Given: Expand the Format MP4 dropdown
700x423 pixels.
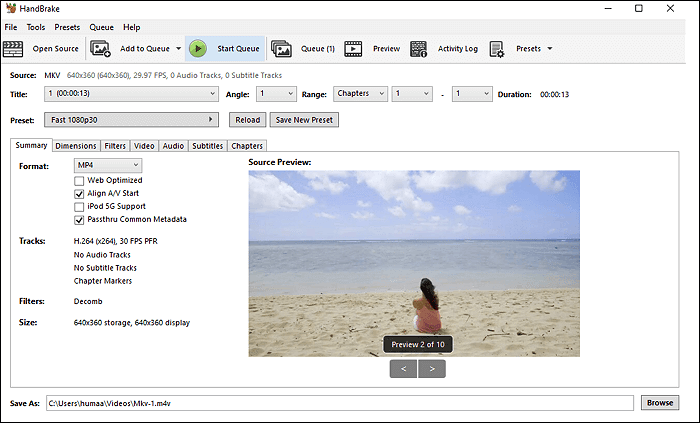Looking at the screenshot, I should [x=108, y=165].
